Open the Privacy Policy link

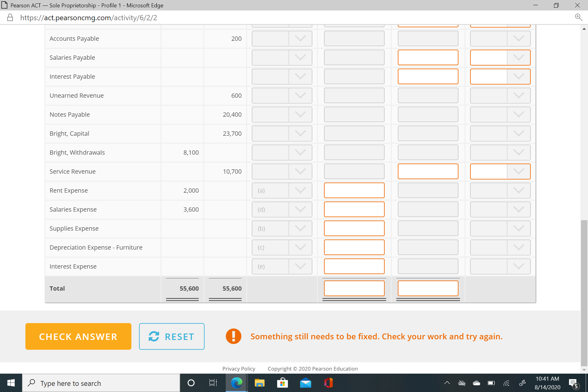pos(239,368)
